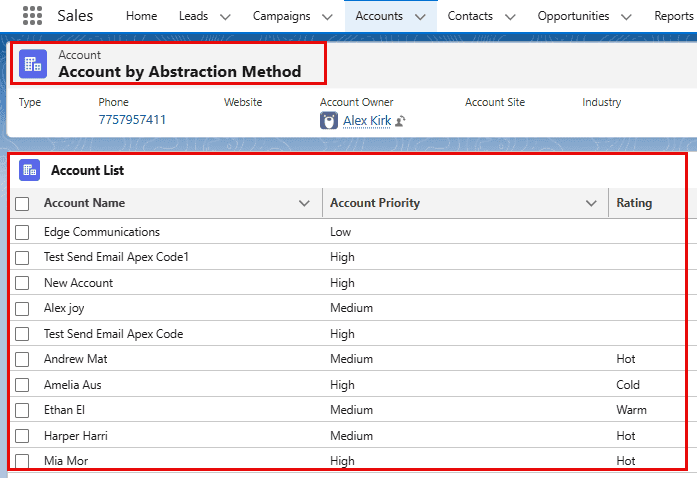697x478 pixels.
Task: Click the Ethan El name cell
Action: click(x=64, y=410)
